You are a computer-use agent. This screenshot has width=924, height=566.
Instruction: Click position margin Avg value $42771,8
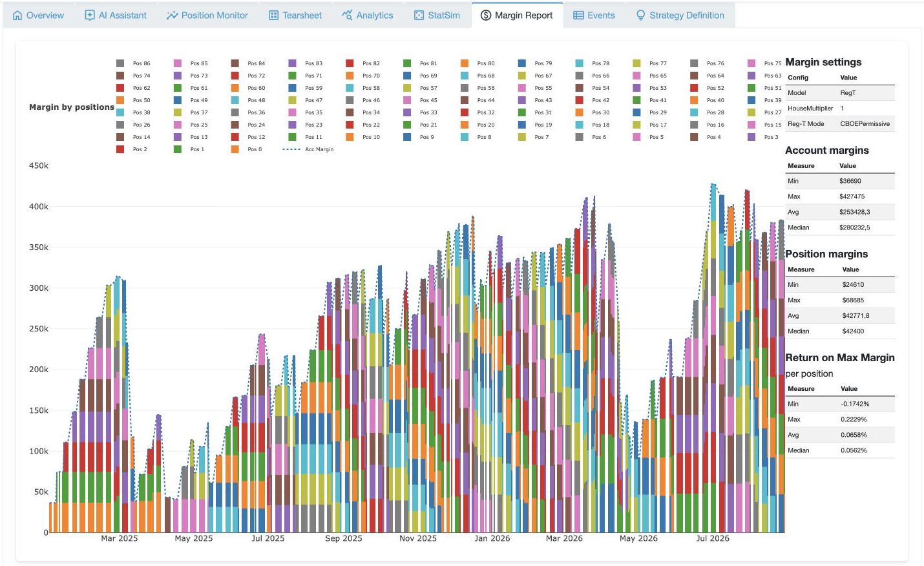click(x=856, y=316)
